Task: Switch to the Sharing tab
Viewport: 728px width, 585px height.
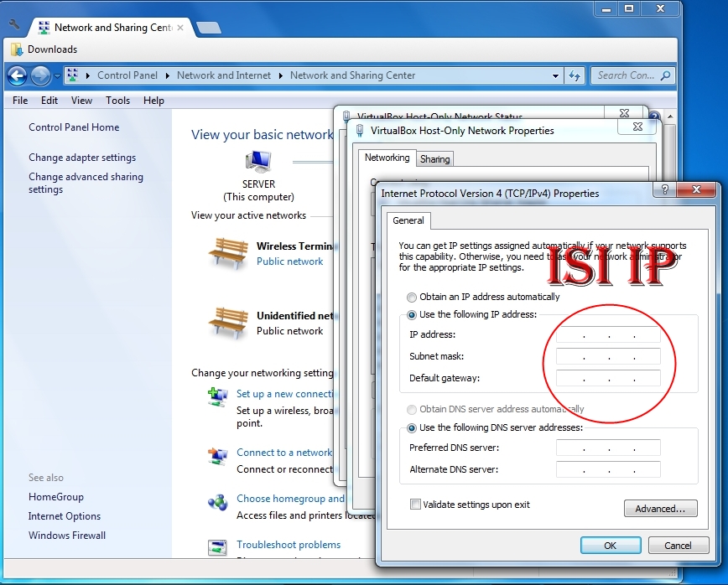Action: (434, 159)
